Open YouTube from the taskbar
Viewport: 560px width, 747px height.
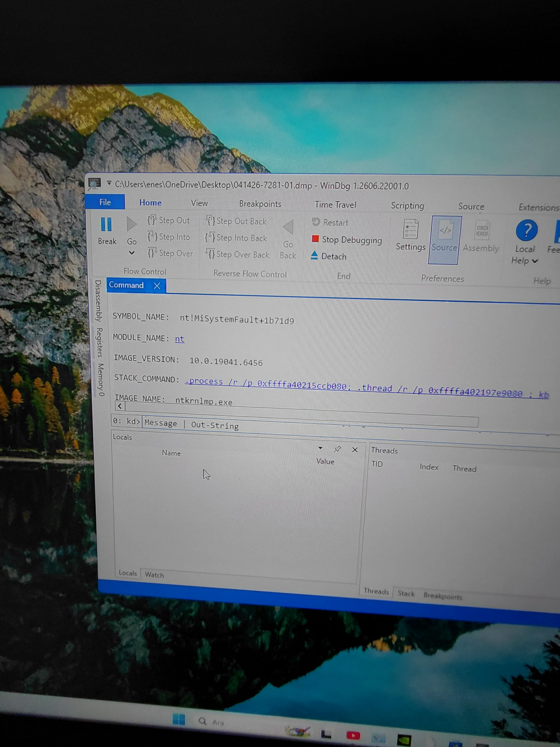click(x=353, y=735)
